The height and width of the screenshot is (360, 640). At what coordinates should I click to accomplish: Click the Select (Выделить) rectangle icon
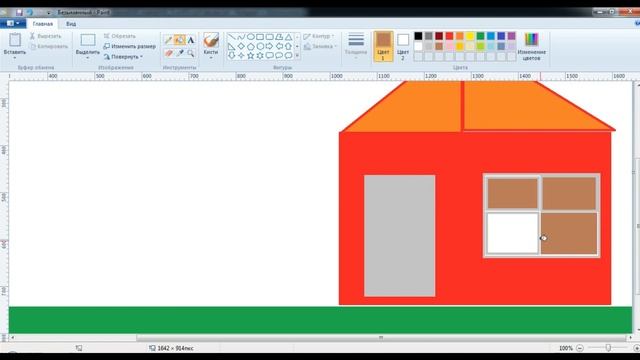(x=88, y=40)
